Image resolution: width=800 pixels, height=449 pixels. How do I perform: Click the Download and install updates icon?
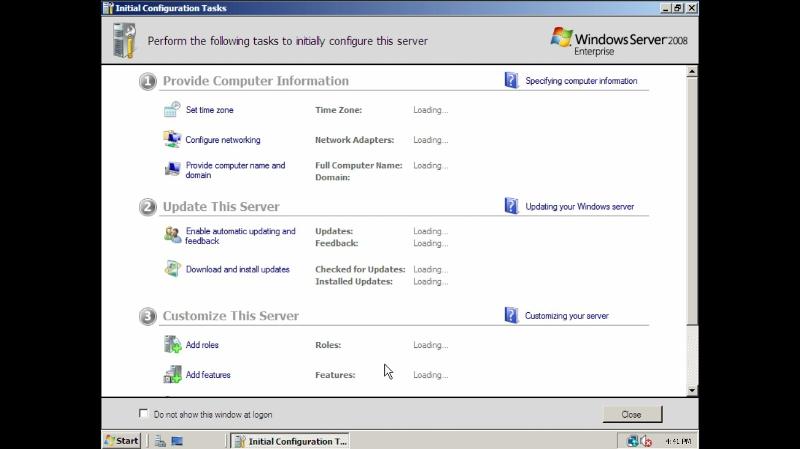coord(172,269)
